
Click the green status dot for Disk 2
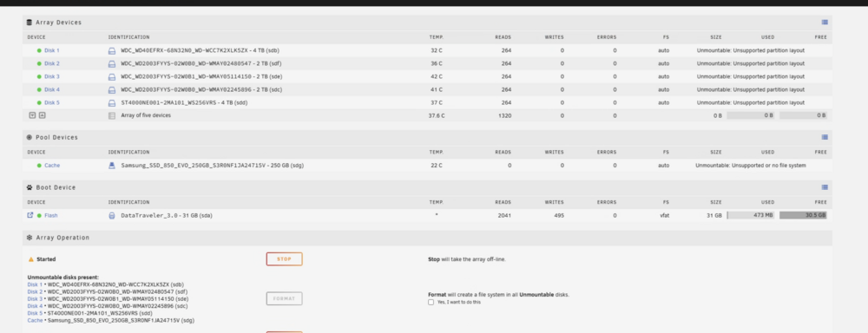39,63
